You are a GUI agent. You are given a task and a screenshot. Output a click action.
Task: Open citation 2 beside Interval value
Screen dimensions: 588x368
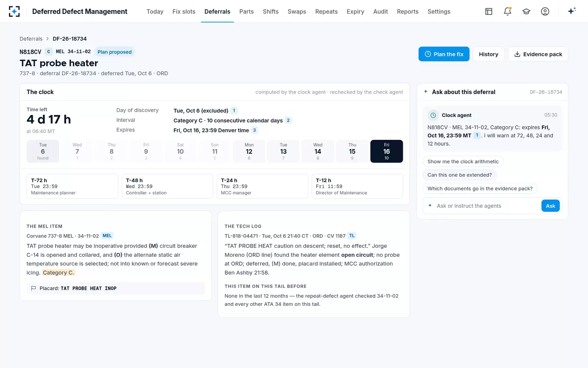(x=288, y=120)
